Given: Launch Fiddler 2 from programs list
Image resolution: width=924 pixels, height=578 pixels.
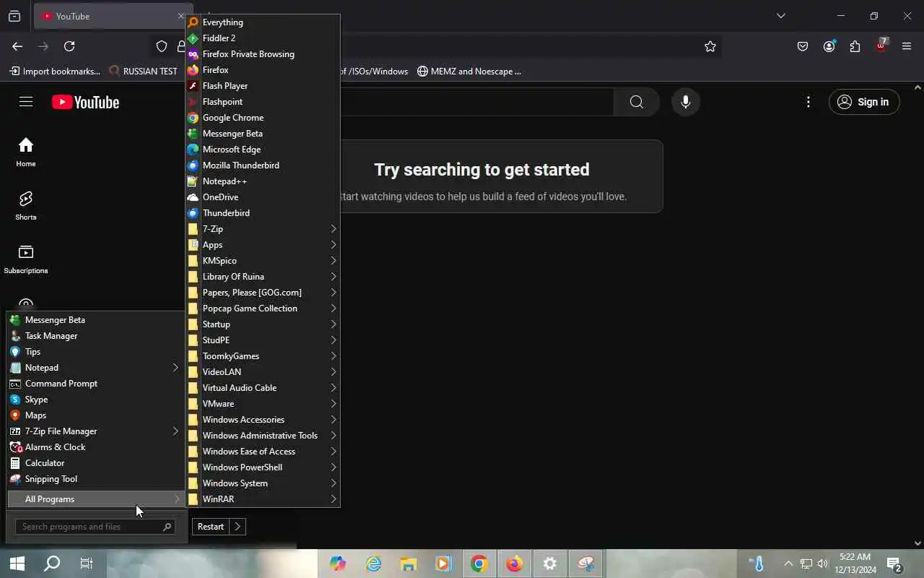Looking at the screenshot, I should coord(263,38).
